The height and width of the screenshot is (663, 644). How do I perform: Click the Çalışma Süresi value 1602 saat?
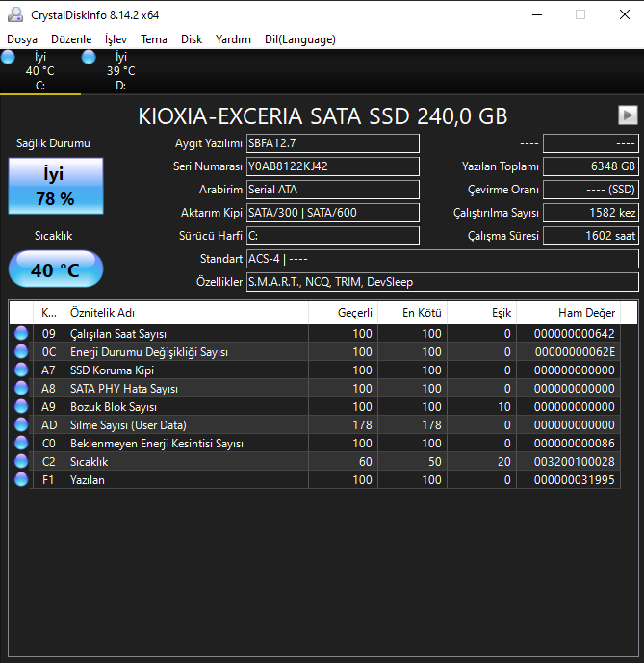(x=591, y=236)
